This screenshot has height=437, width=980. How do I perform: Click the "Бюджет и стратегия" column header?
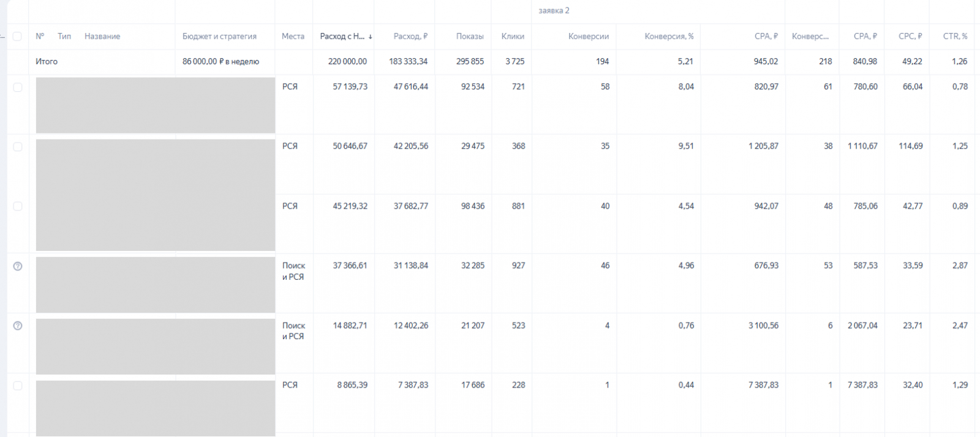coord(219,36)
